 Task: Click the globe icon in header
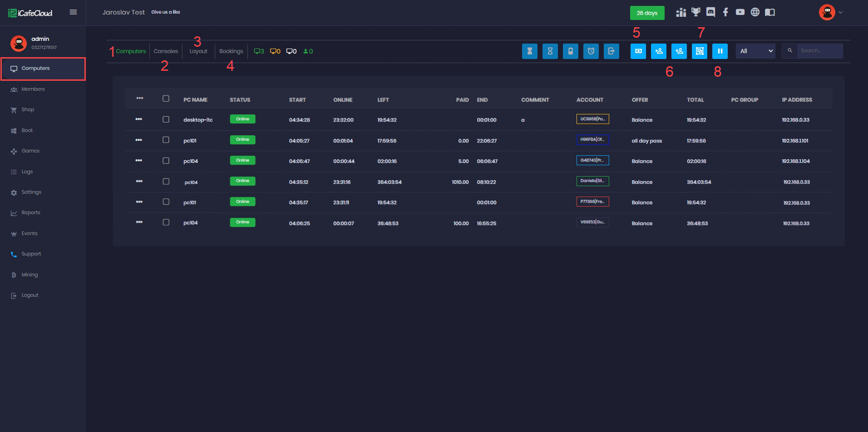click(755, 12)
